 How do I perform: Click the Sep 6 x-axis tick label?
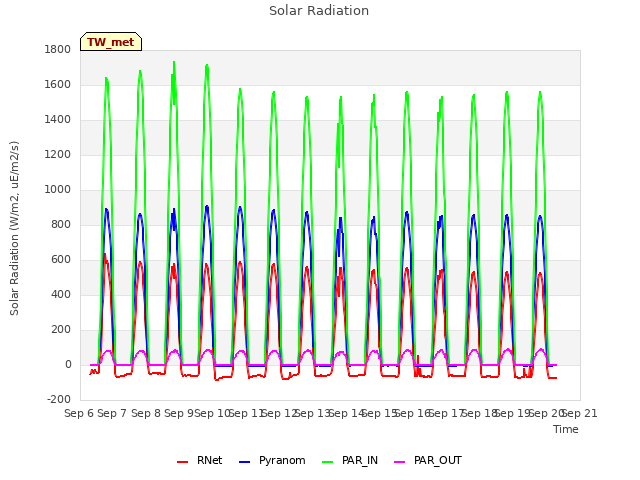[x=79, y=413]
